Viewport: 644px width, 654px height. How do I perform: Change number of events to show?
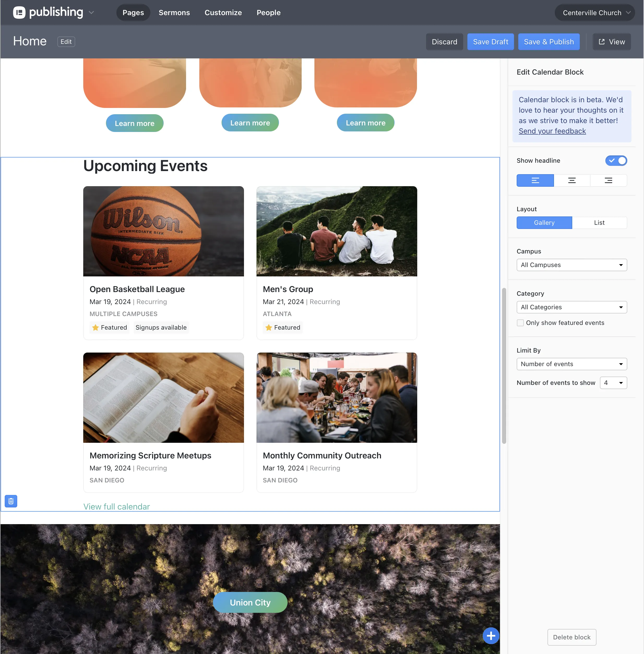613,383
